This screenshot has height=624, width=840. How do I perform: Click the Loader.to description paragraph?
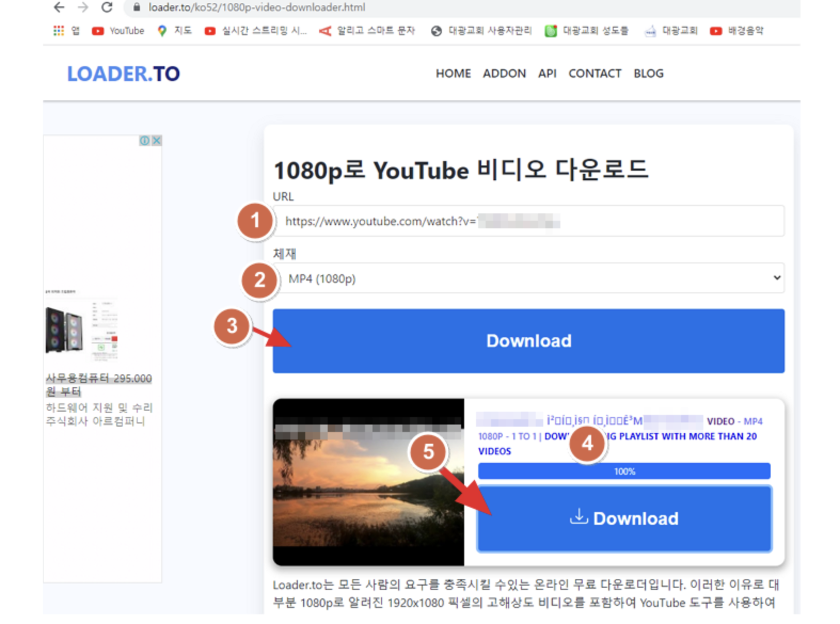coord(526,594)
